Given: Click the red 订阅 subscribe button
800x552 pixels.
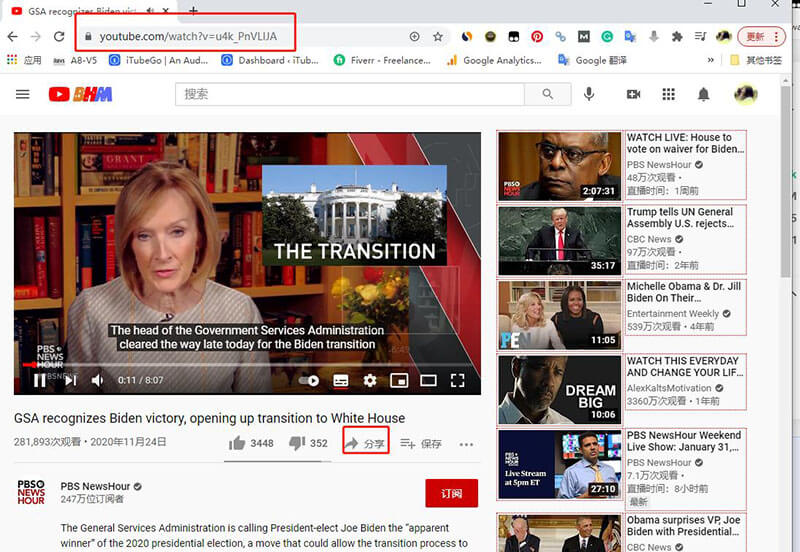Looking at the screenshot, I should pyautogui.click(x=452, y=493).
